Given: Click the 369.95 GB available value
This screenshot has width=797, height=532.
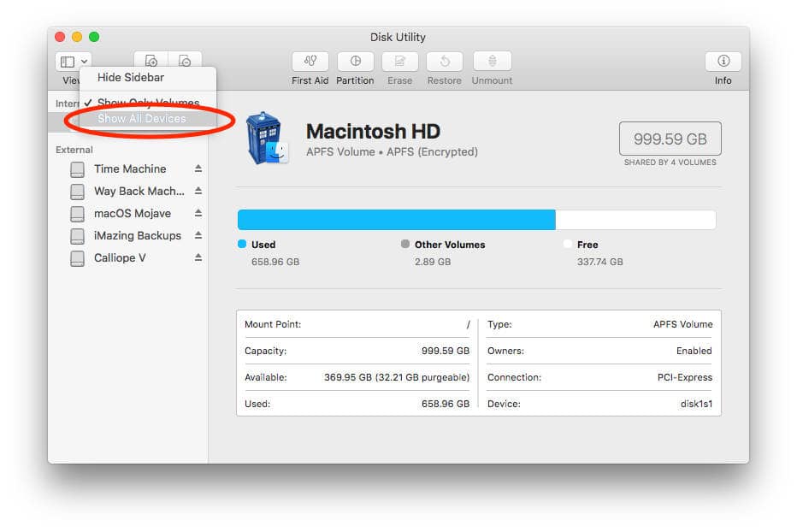Looking at the screenshot, I should point(397,377).
